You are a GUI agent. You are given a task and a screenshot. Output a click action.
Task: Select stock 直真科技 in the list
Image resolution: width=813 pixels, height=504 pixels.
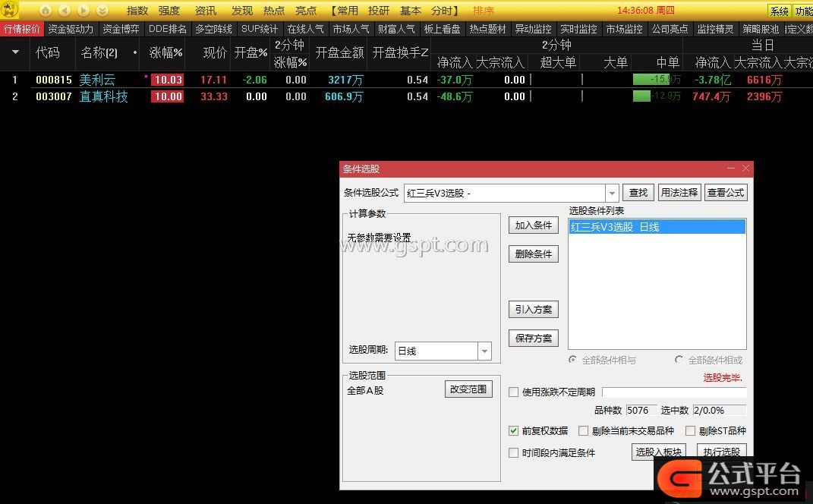(x=104, y=96)
